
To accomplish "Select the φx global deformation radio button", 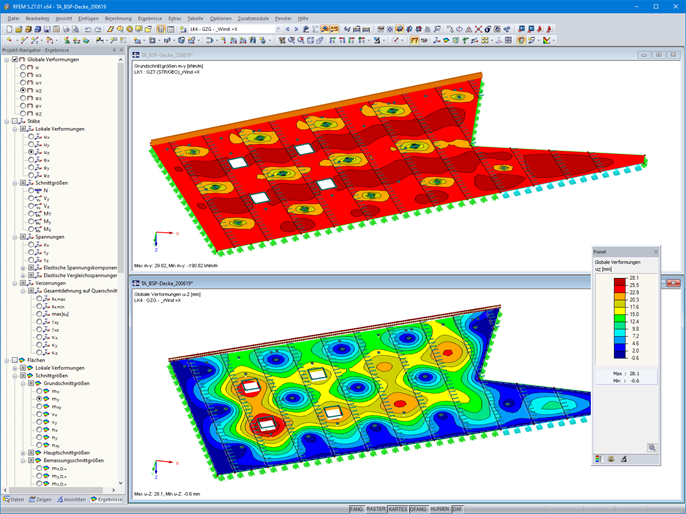I will 23,98.
